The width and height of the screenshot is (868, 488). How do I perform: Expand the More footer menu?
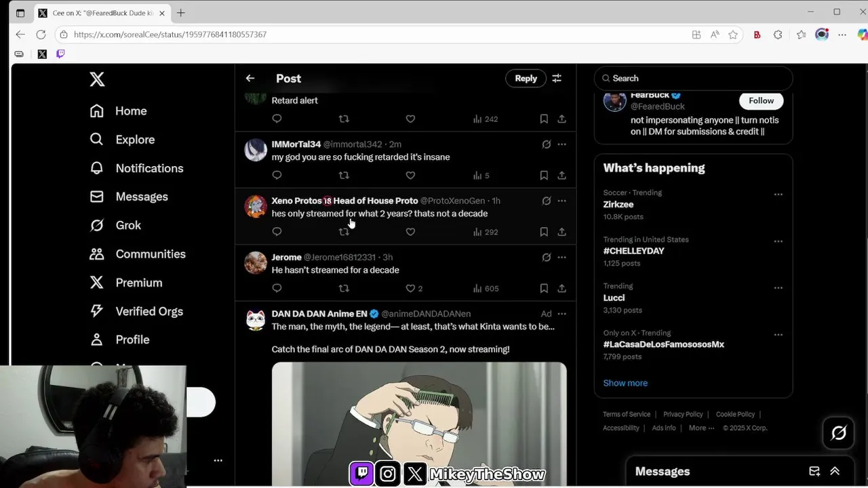coord(701,428)
